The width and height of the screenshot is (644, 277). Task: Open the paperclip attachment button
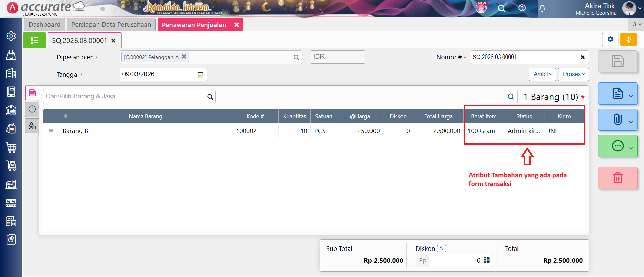[617, 119]
